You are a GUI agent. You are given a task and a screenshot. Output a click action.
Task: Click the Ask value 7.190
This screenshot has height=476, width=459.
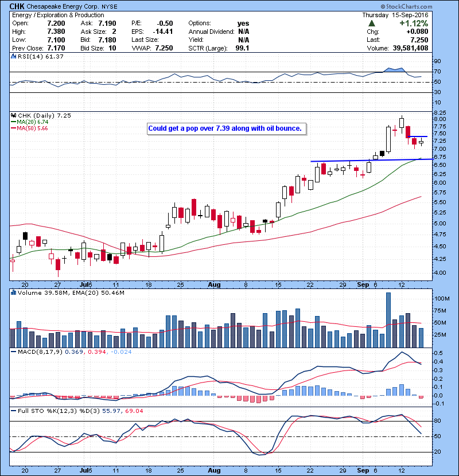coord(107,24)
